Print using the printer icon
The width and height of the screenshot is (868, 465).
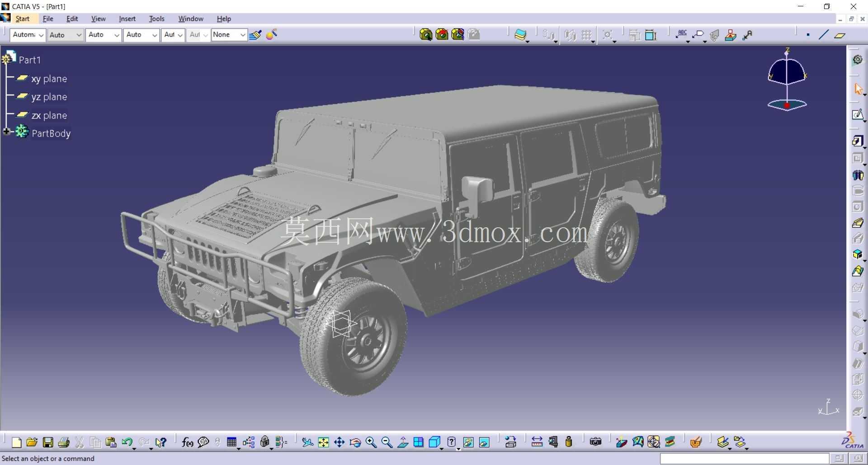pos(64,442)
